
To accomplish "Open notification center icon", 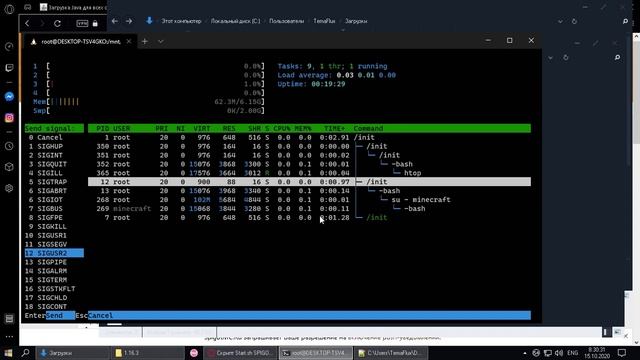I will tap(622, 353).
